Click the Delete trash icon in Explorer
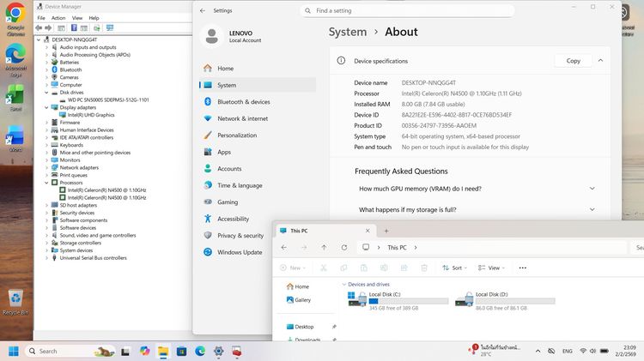 click(424, 268)
